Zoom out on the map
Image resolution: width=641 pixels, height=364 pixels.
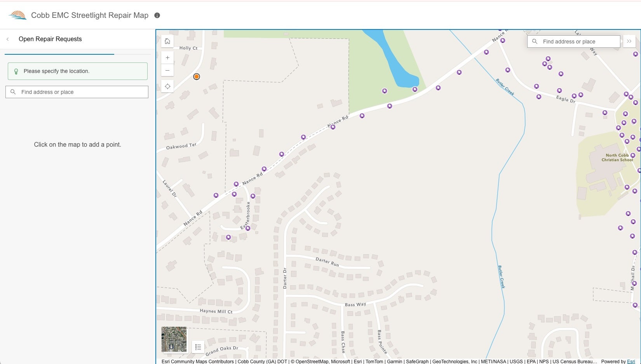[x=167, y=70]
